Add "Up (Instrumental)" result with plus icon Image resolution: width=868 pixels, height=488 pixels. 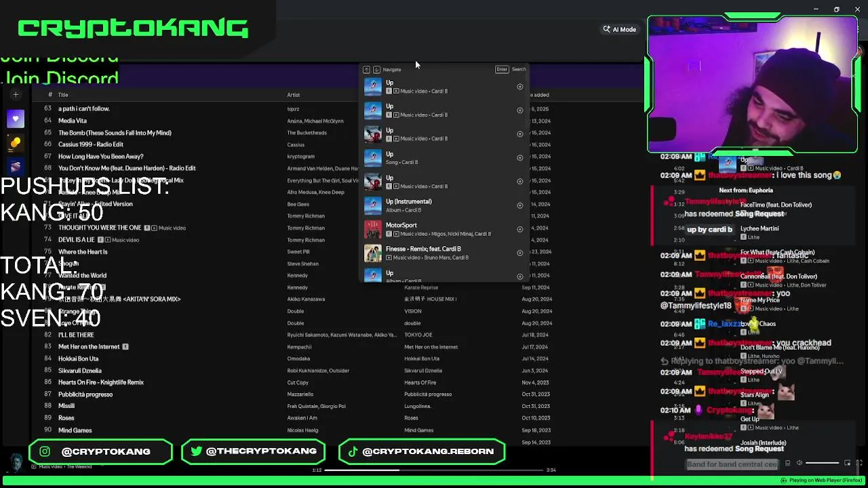[520, 205]
